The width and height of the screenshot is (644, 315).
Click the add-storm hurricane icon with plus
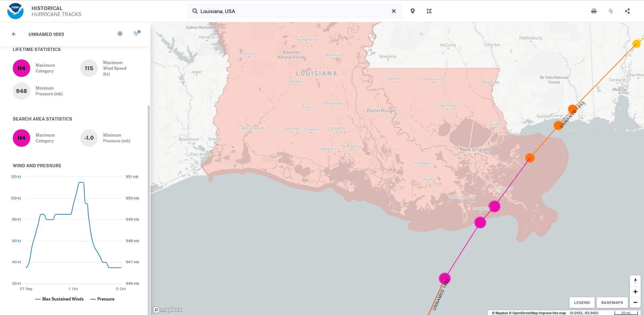coord(136,33)
